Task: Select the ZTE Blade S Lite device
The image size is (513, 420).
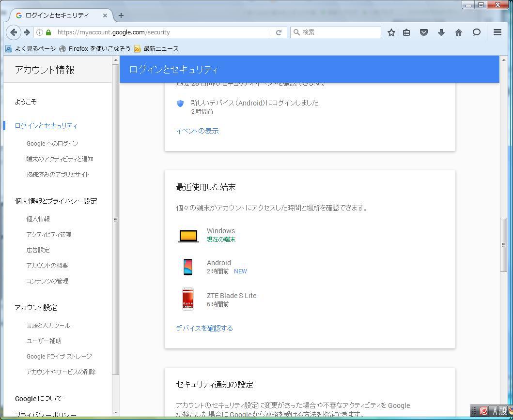Action: pyautogui.click(x=231, y=296)
